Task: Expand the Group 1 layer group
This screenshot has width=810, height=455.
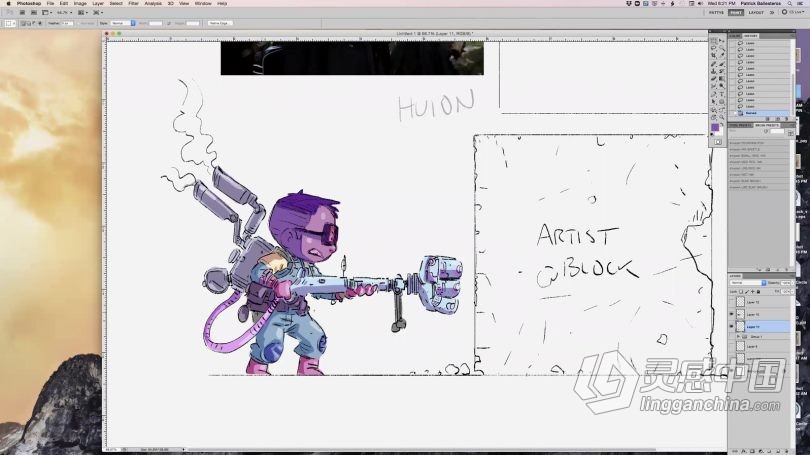Action: point(739,337)
